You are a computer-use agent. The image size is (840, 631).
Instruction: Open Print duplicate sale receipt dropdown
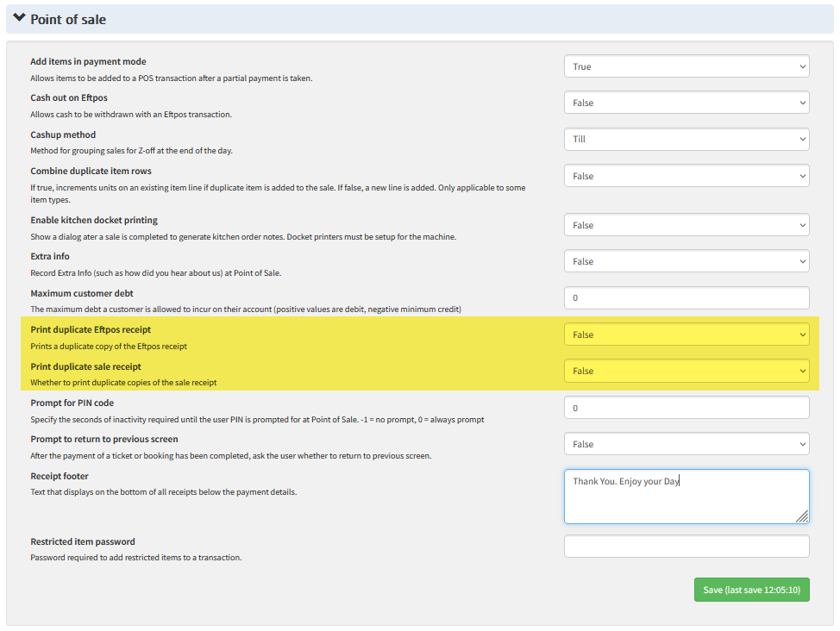coord(686,371)
